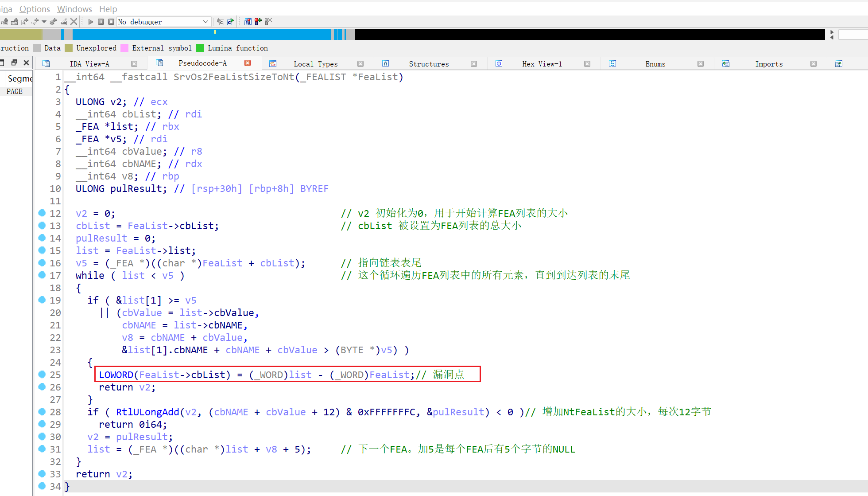
Task: Click the Create string literal icon
Action: [x=35, y=21]
